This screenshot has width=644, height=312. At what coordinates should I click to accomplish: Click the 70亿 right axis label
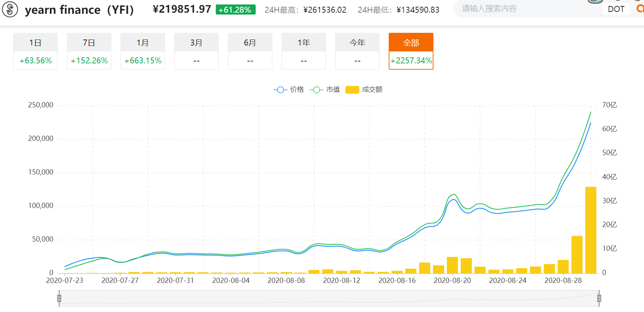tap(610, 105)
